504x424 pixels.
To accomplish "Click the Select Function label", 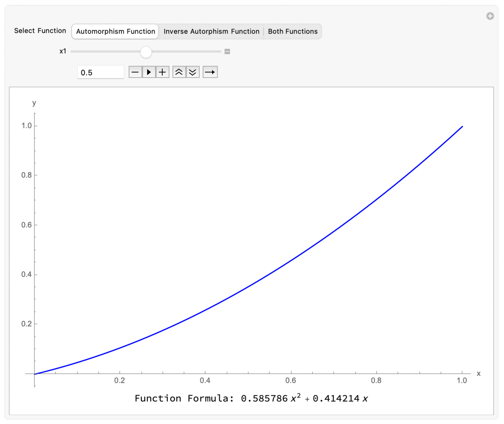I will [x=40, y=31].
